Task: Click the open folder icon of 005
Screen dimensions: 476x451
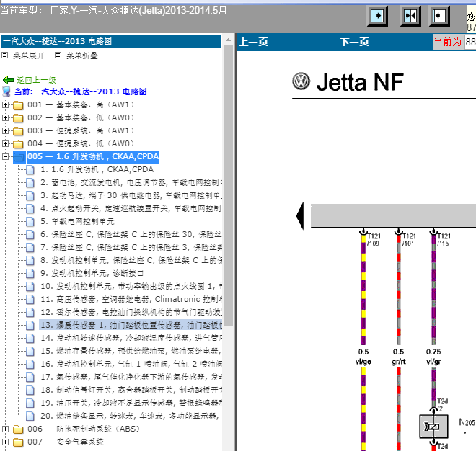Action: pos(19,157)
